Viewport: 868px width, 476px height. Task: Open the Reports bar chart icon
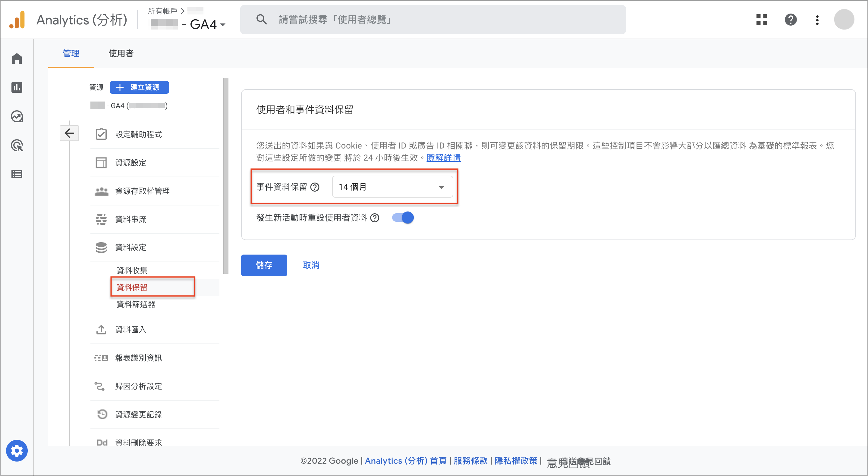(x=17, y=88)
